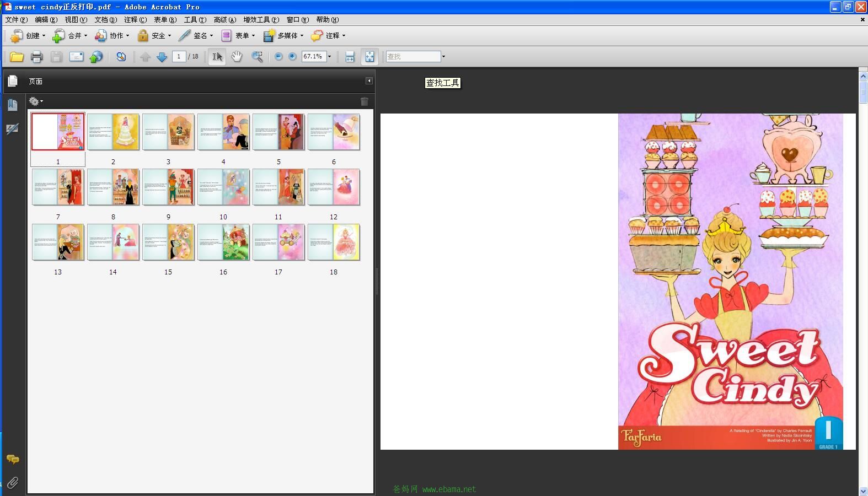Open the 工具 (Tools) menu

pos(195,20)
